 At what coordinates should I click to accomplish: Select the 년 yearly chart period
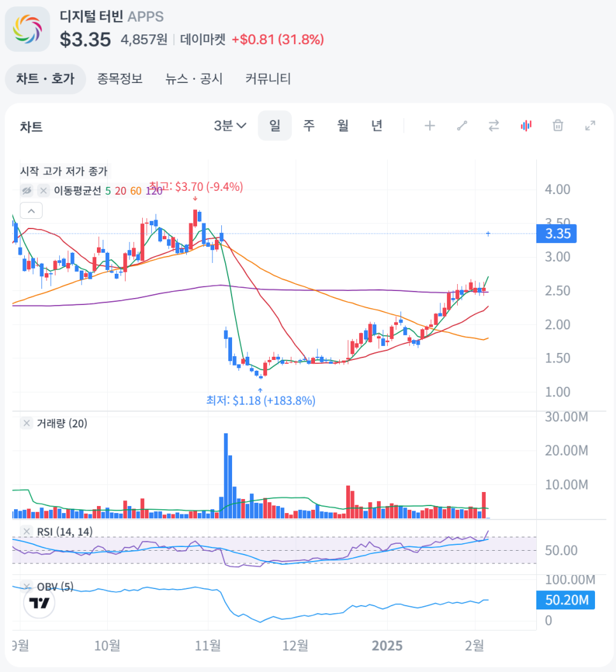pos(376,126)
